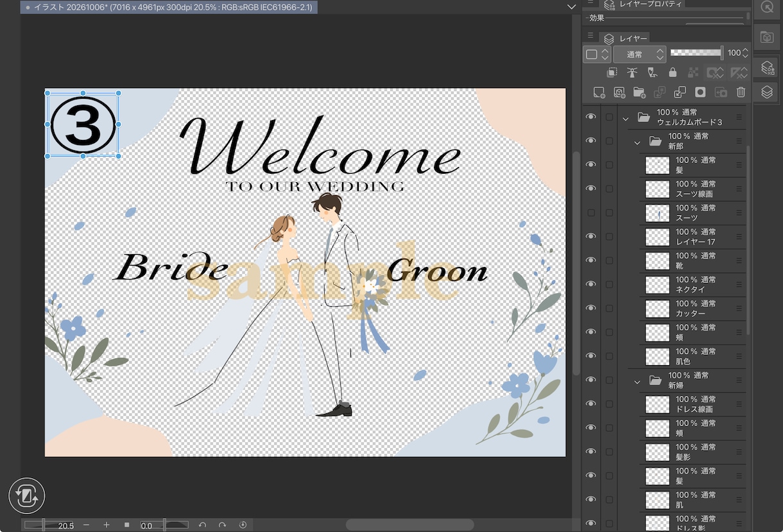Select the 髪 layer under 新郎
783x532 pixels.
point(693,165)
